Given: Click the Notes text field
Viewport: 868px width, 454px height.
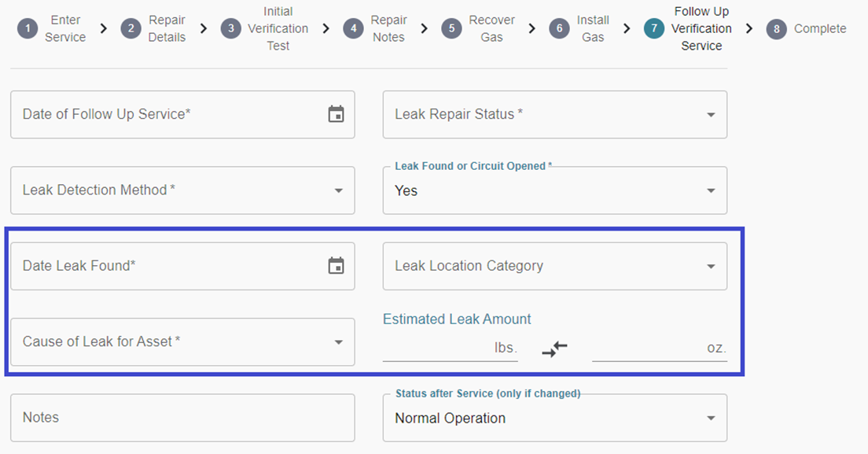Looking at the screenshot, I should click(182, 418).
